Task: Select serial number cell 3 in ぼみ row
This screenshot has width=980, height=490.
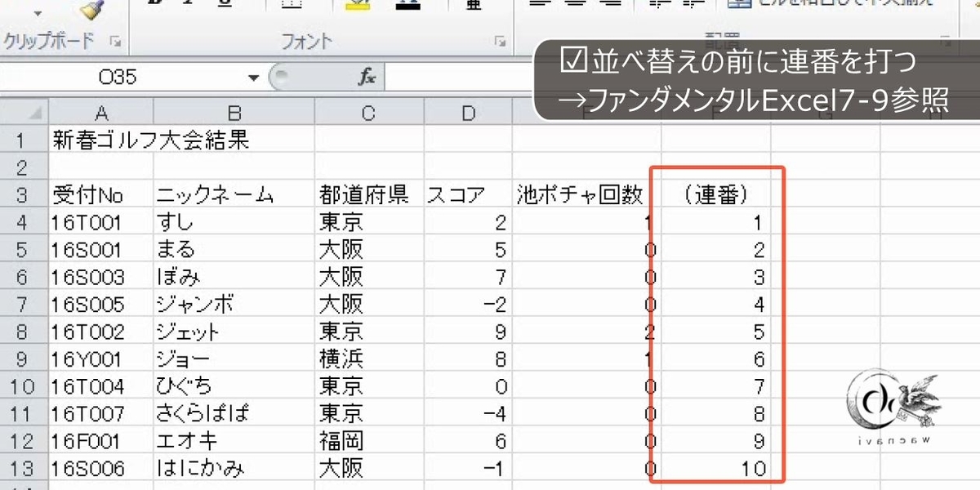Action: point(716,277)
